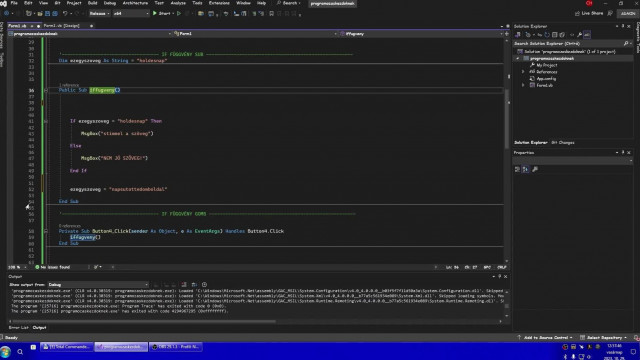Viewport: 640px width, 360px height.
Task: Open the Iffugveny member dropdown
Action: point(422,34)
